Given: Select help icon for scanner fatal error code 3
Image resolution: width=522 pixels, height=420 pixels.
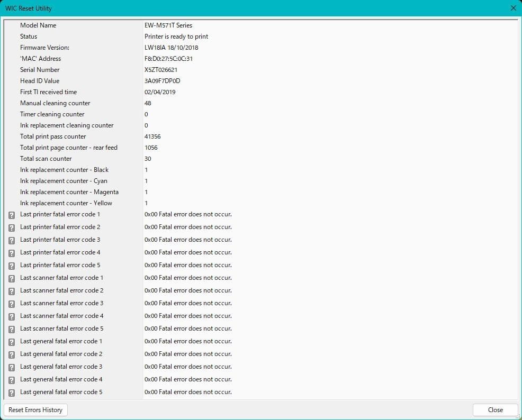Looking at the screenshot, I should click(12, 304).
